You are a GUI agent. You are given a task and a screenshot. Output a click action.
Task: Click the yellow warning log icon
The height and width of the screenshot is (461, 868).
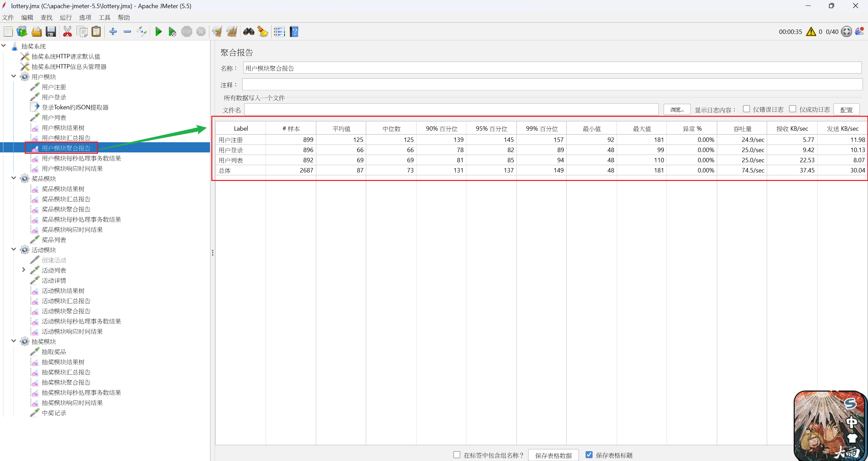pos(811,32)
